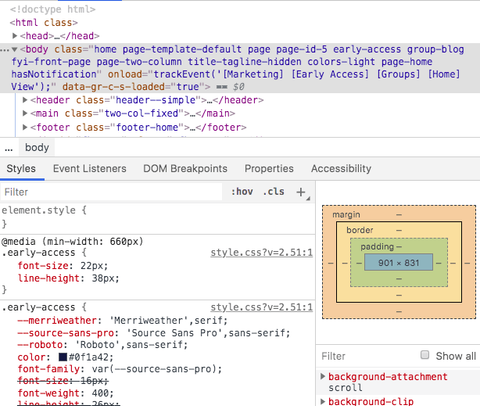
Task: Enable the Show all checkbox
Action: click(x=425, y=355)
